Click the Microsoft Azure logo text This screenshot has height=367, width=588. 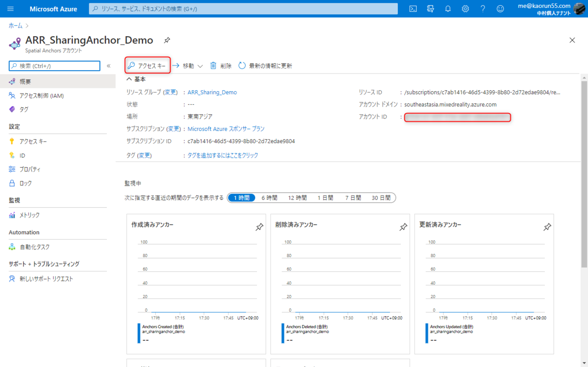tap(53, 9)
